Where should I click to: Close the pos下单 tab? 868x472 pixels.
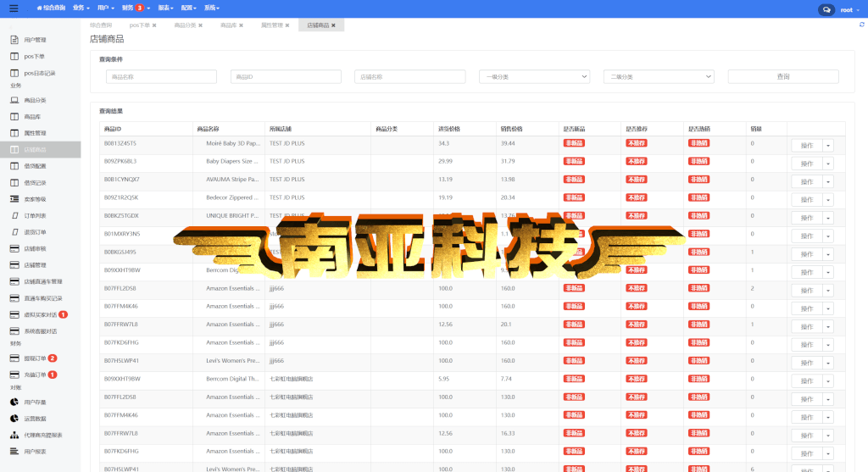[x=154, y=25]
